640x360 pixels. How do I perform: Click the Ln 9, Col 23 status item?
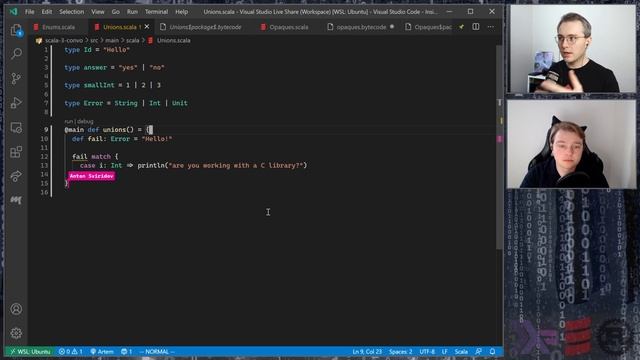click(x=367, y=351)
